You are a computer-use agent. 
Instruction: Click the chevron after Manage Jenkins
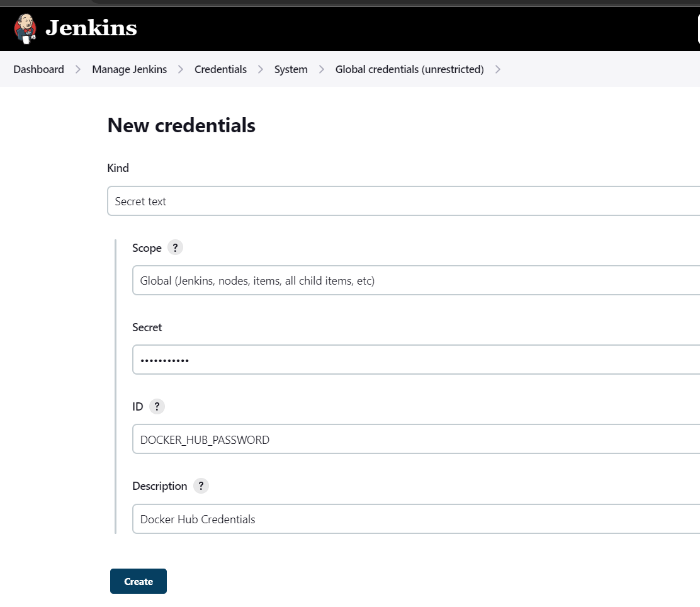pyautogui.click(x=179, y=69)
